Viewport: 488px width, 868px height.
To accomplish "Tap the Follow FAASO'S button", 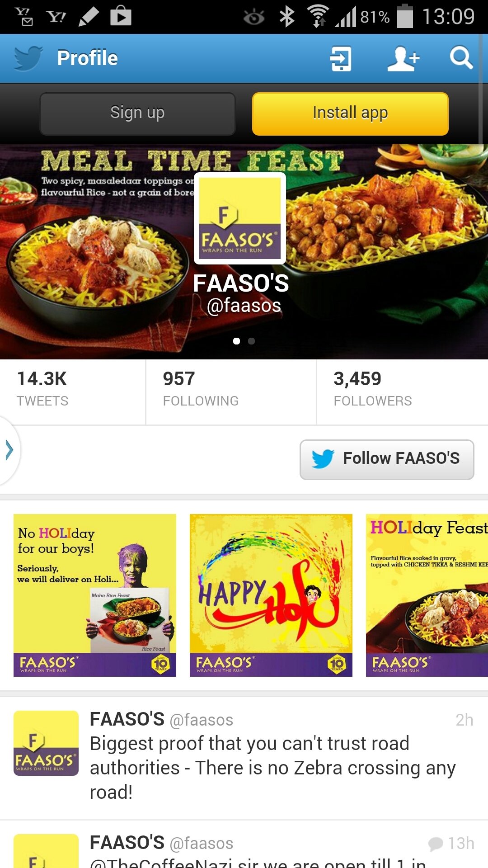I will (387, 459).
